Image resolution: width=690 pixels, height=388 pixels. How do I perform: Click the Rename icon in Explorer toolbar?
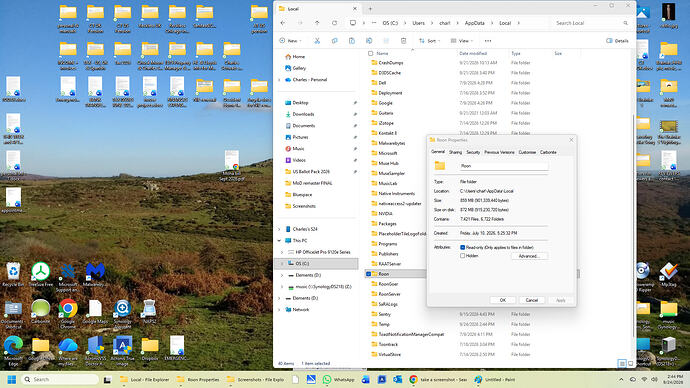click(369, 41)
